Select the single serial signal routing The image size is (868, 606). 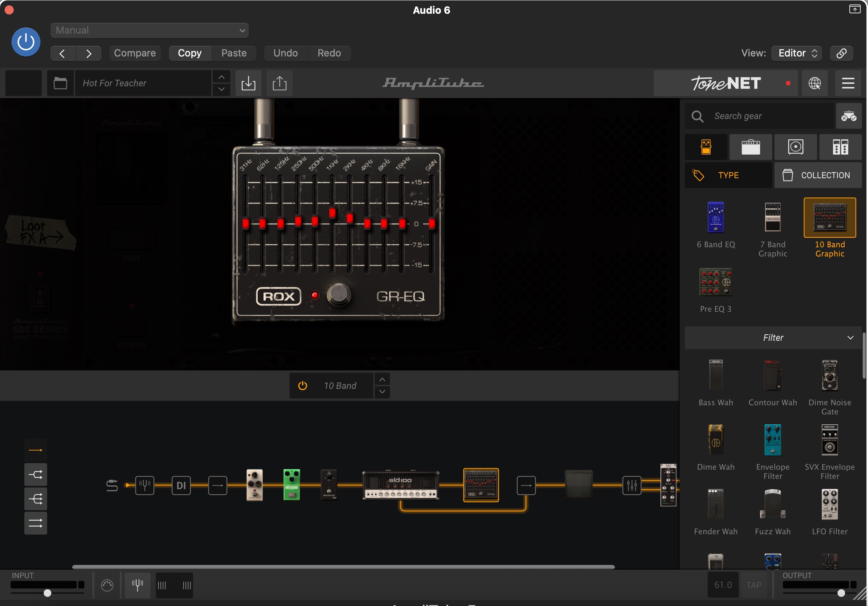[x=36, y=450]
